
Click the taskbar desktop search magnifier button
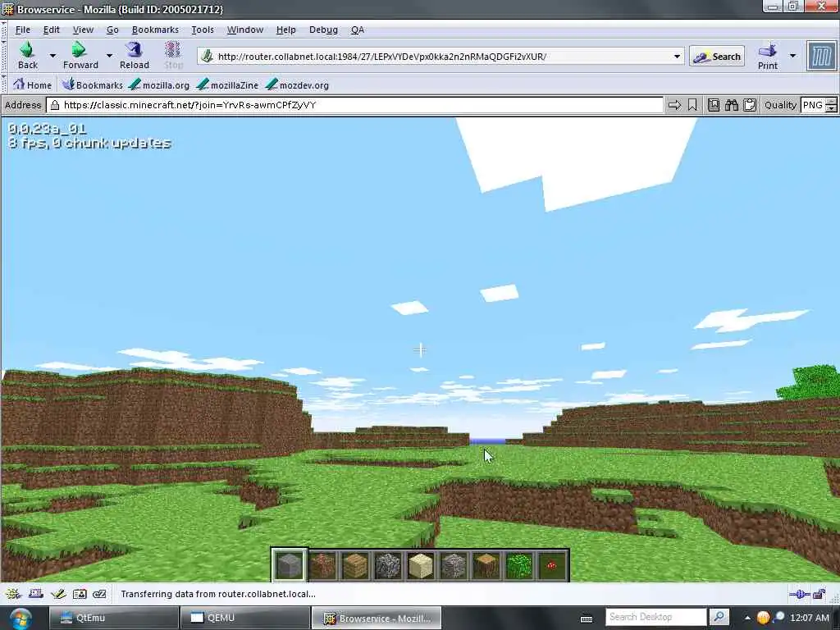point(719,617)
